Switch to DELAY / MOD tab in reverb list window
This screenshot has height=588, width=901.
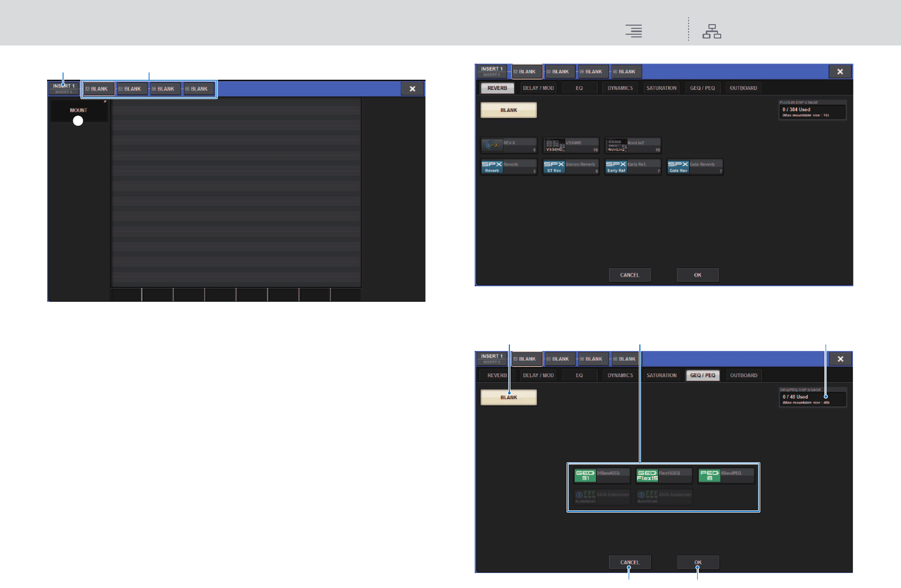(538, 88)
